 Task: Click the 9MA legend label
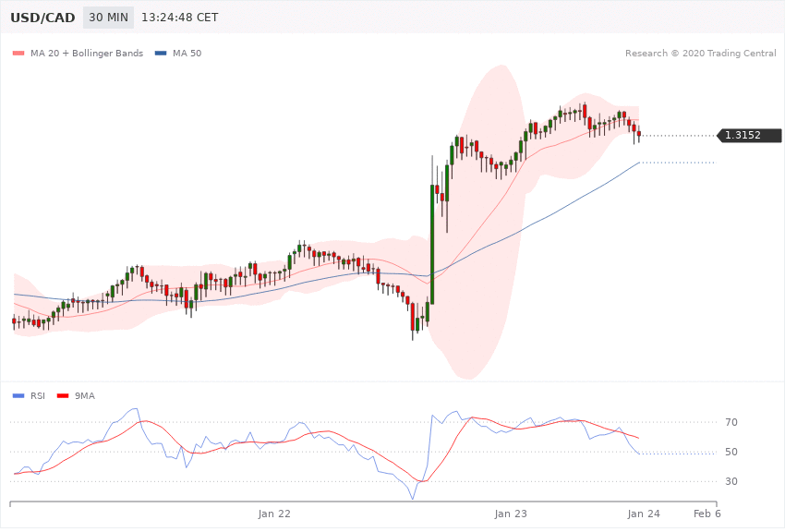click(85, 396)
